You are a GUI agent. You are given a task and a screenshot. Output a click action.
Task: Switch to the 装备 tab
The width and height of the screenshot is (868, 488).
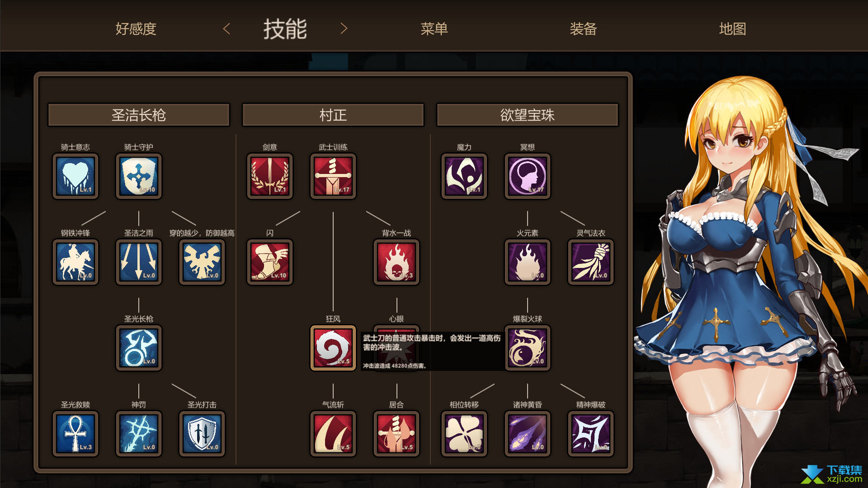pyautogui.click(x=583, y=29)
